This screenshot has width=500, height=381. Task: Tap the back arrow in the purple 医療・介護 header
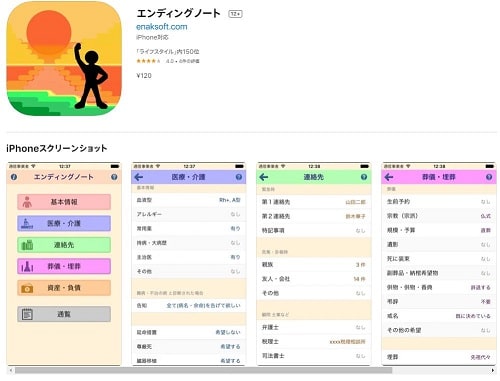coord(139,177)
